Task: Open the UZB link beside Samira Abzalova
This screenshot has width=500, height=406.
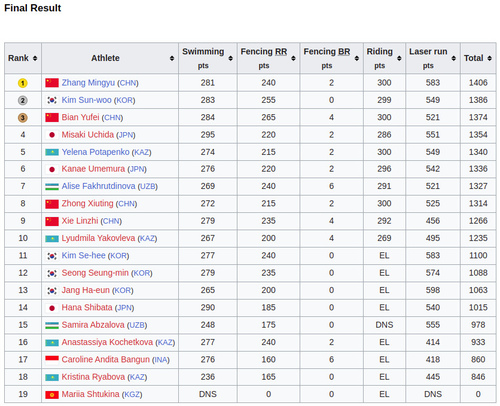Action: tap(137, 325)
